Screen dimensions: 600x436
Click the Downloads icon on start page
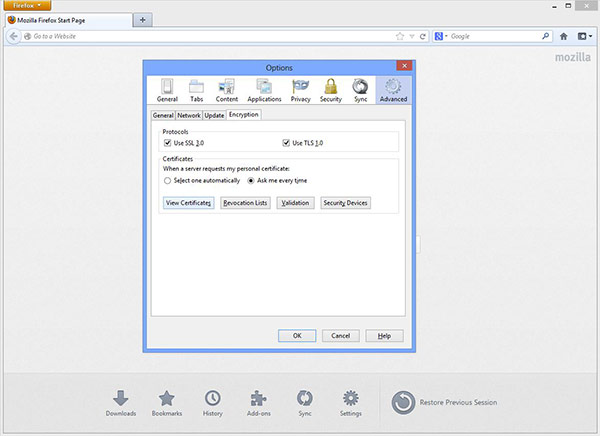[120, 398]
